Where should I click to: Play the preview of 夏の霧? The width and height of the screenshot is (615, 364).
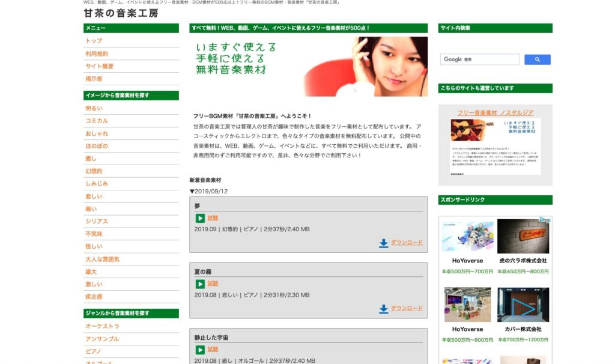point(200,284)
